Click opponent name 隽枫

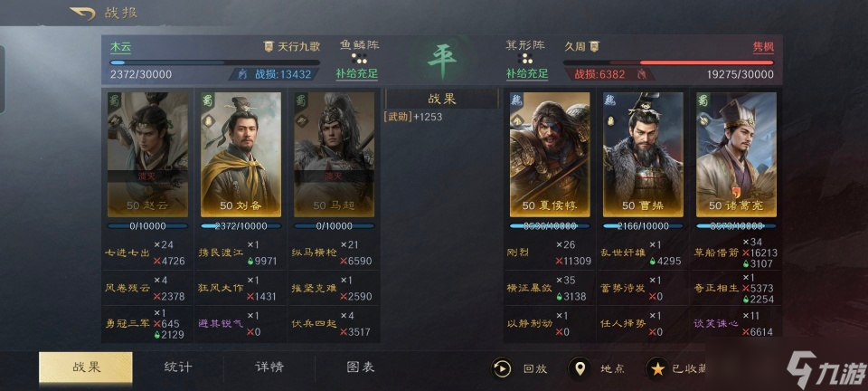click(x=763, y=47)
